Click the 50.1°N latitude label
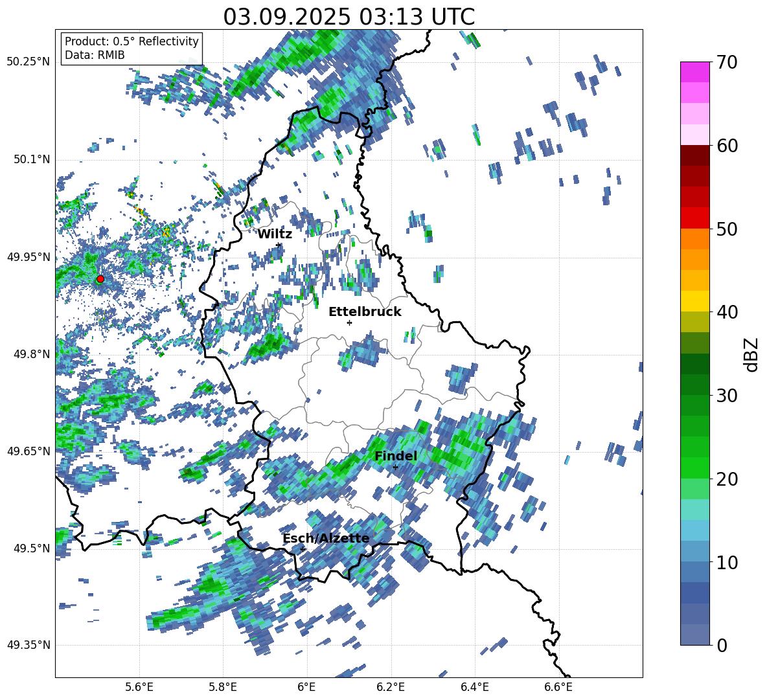This screenshot has height=700, width=767. point(31,160)
